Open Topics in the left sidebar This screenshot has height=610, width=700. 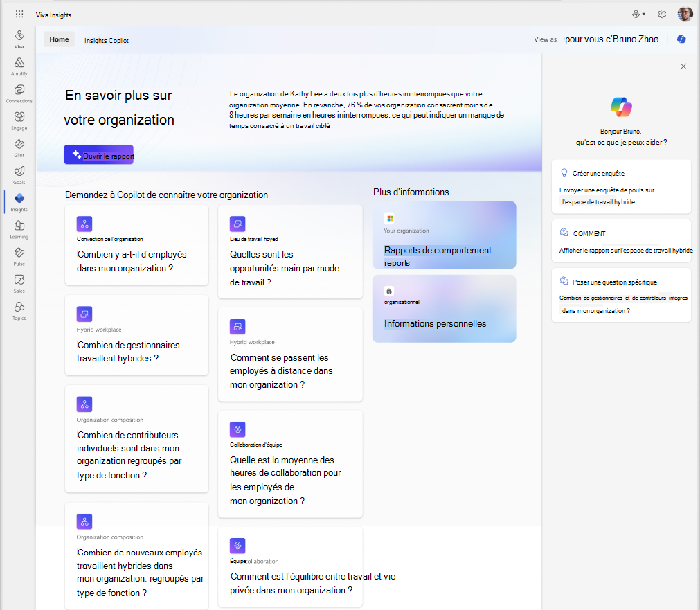coord(19,312)
